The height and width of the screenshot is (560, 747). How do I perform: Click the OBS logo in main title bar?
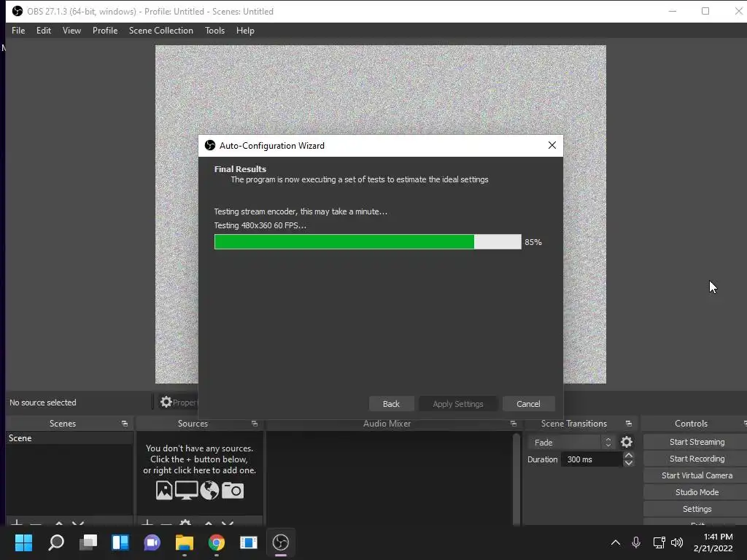click(18, 11)
